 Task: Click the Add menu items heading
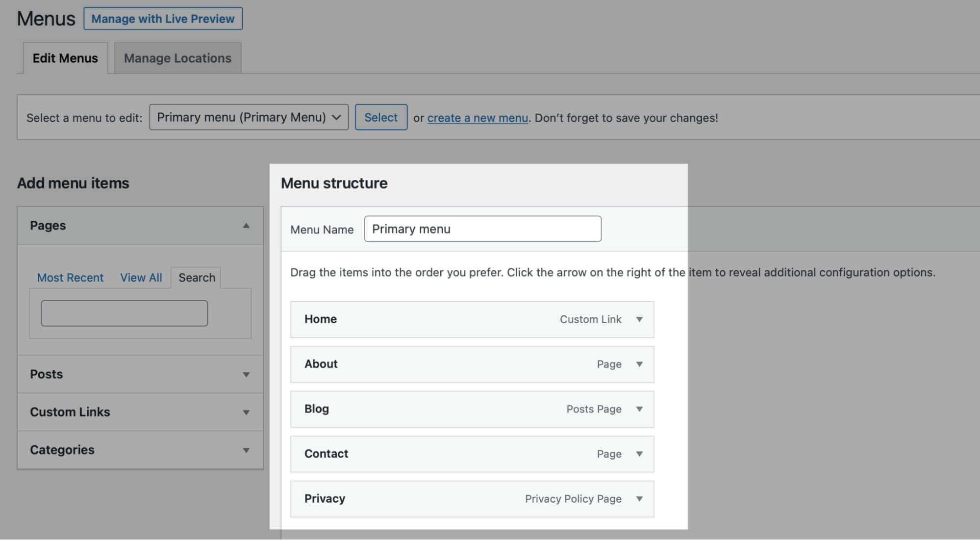[73, 183]
